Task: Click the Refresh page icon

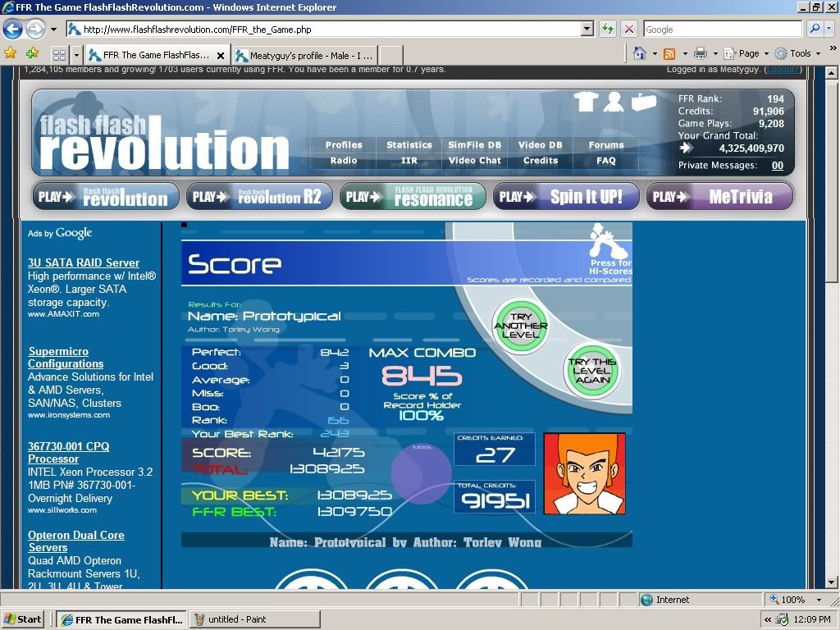Action: click(x=608, y=29)
